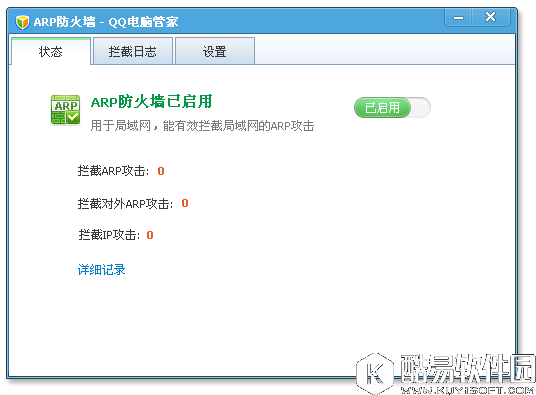The height and width of the screenshot is (395, 536).
Task: Close the ARP防火墙 window
Action: 491,17
